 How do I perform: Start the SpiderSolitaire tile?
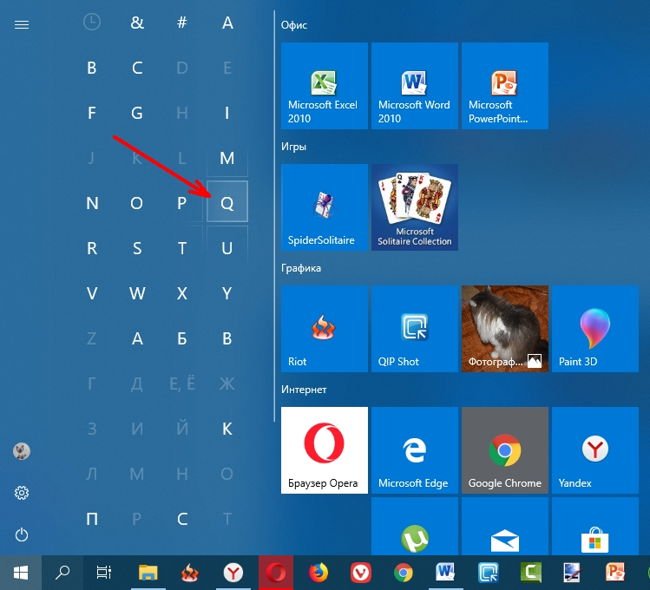(x=324, y=207)
